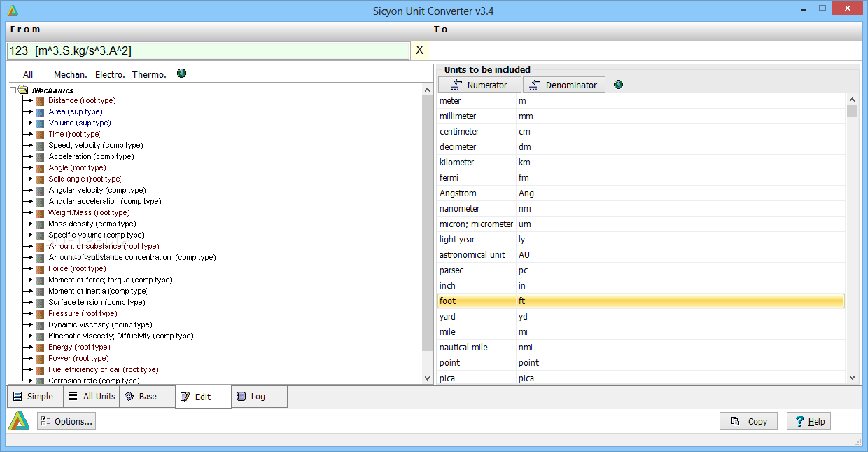Viewport: 868px width, 452px height.
Task: Click the icon beside Pressure (root type)
Action: (x=40, y=314)
